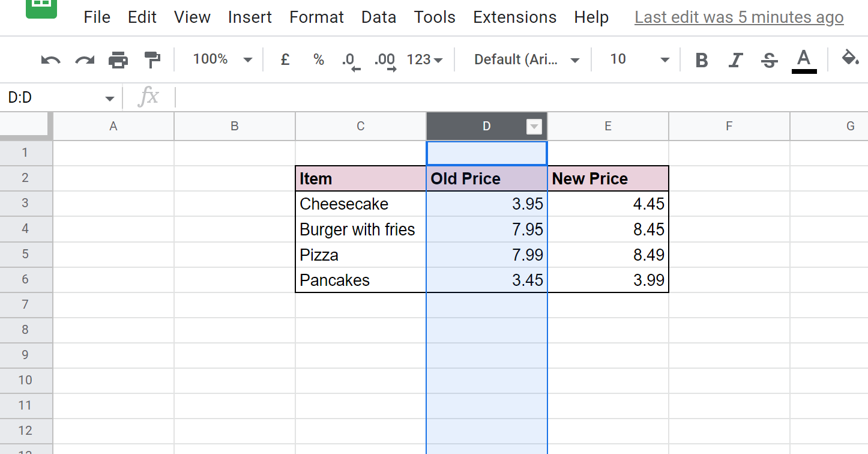Screen dimensions: 868x454
Task: Open the Print dialog
Action: pyautogui.click(x=118, y=59)
